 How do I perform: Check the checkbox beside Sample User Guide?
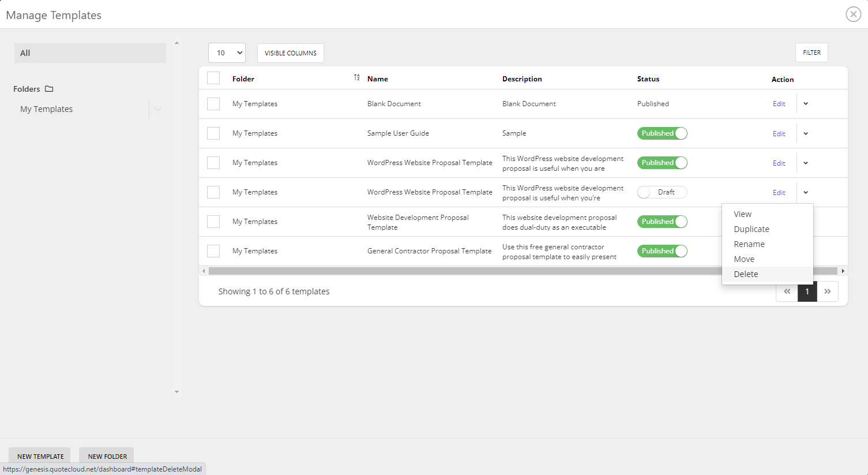click(x=213, y=133)
